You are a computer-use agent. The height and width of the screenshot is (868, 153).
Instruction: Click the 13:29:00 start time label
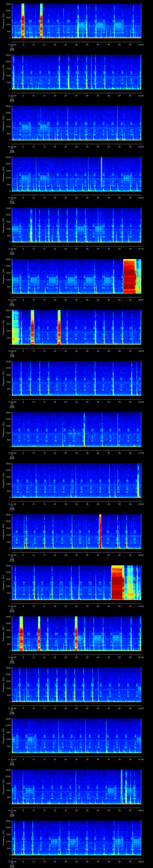pos(12,402)
